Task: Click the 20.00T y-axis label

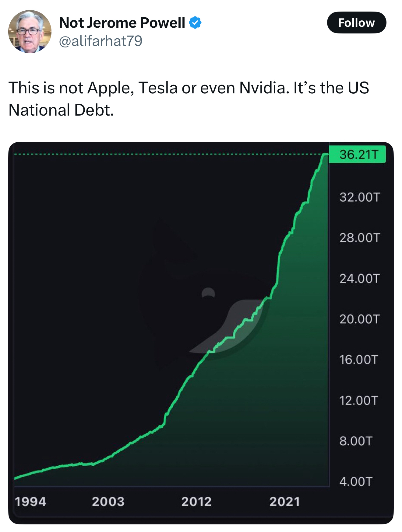Action: pyautogui.click(x=360, y=319)
